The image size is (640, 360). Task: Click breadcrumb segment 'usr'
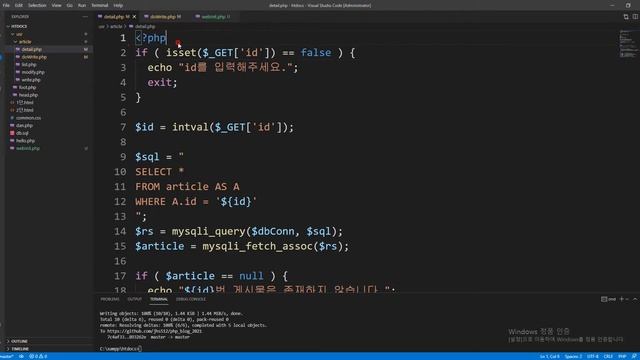101,27
